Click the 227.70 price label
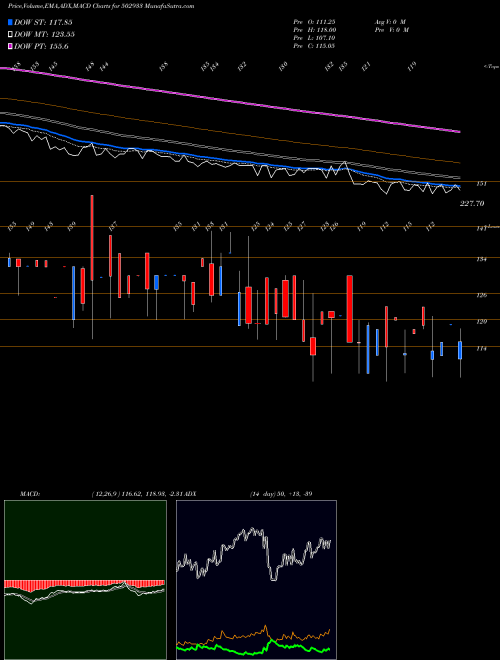This screenshot has width=500, height=660. 472,203
